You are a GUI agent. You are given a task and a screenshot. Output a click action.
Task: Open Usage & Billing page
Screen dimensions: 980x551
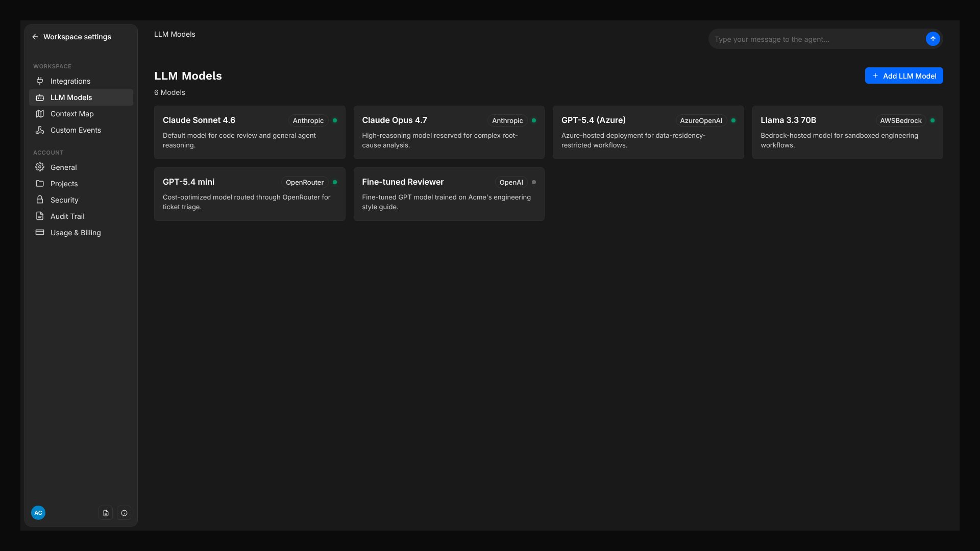tap(81, 233)
